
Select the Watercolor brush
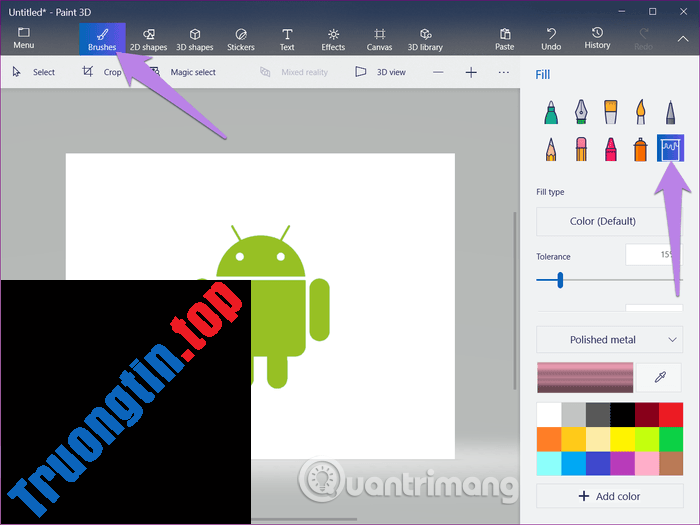point(641,112)
